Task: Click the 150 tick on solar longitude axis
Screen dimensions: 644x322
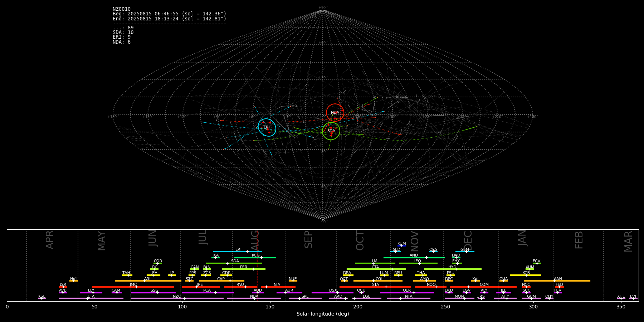Action: pyautogui.click(x=270, y=307)
